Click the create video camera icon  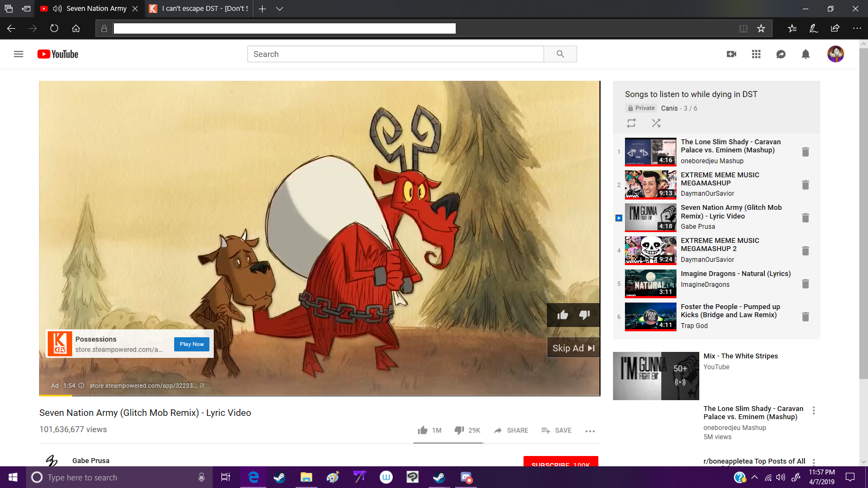coord(731,54)
